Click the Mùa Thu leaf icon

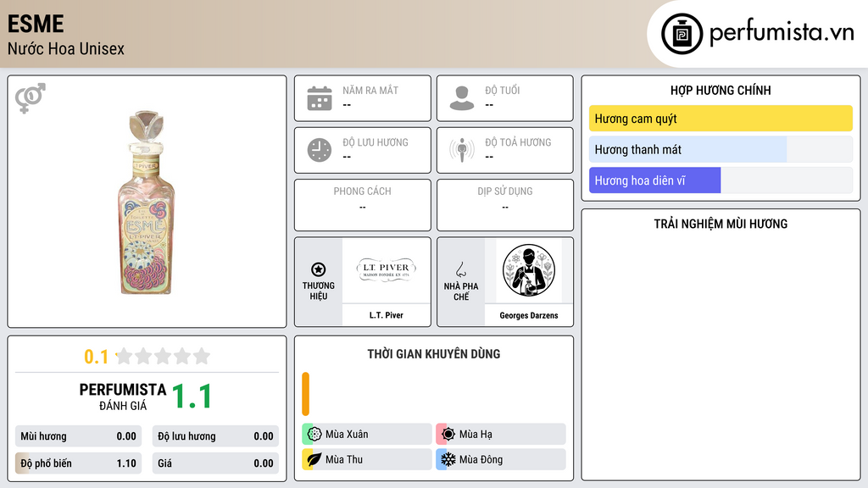click(314, 459)
